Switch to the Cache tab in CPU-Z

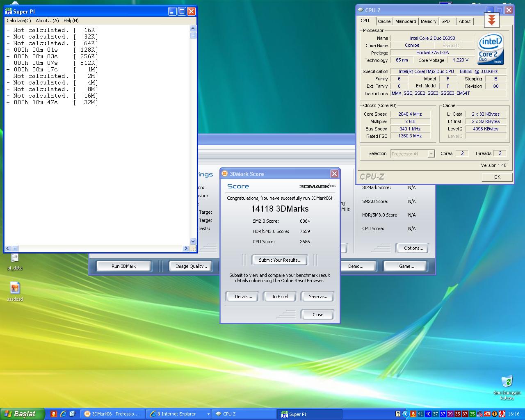click(384, 21)
